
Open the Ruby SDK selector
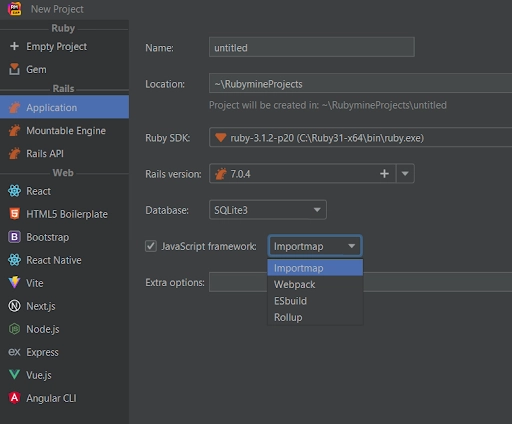click(360, 137)
